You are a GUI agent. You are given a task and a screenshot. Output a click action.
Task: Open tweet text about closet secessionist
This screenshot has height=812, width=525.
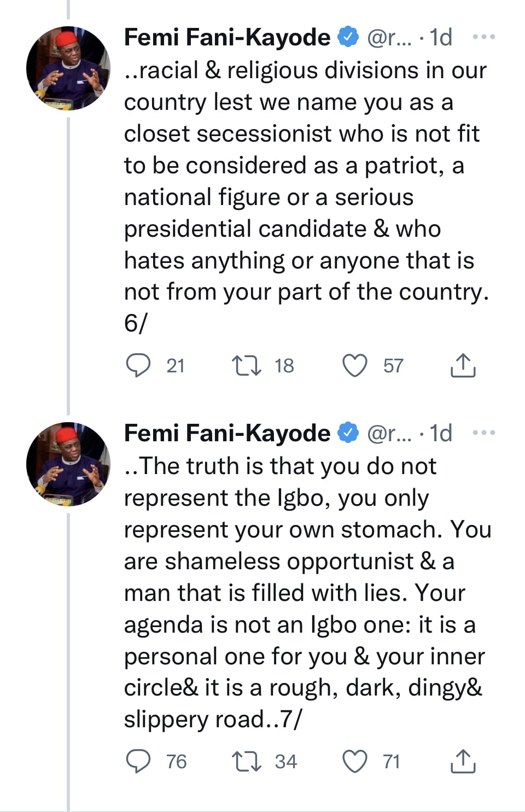tap(306, 197)
